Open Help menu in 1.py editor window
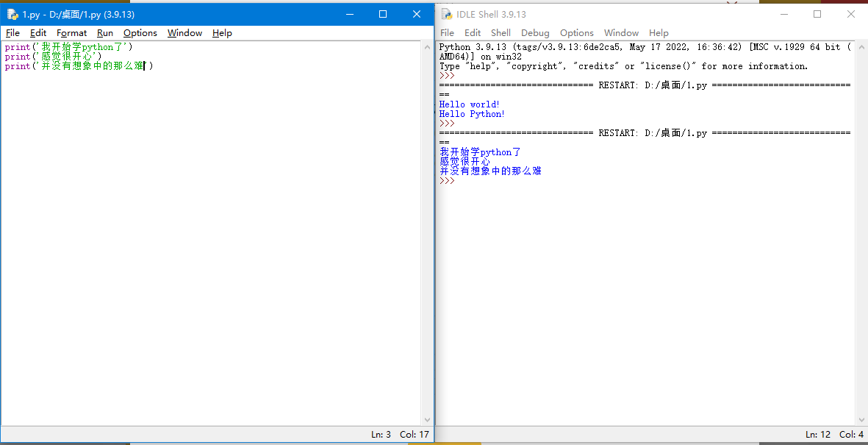 click(x=222, y=32)
